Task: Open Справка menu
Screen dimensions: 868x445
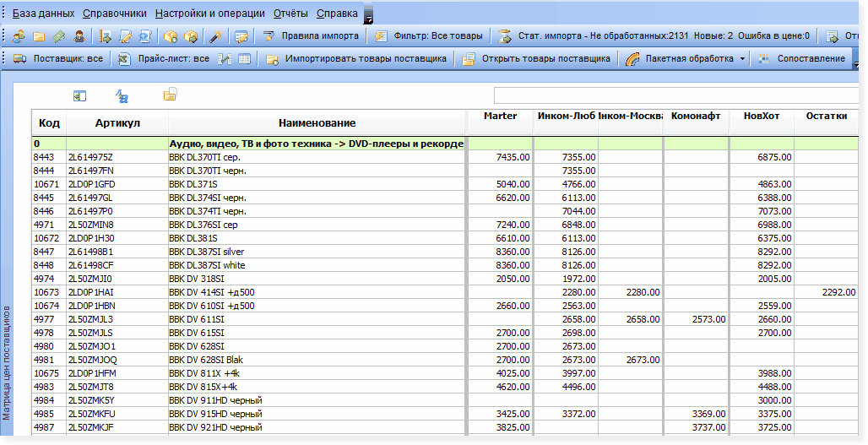Action: (337, 14)
